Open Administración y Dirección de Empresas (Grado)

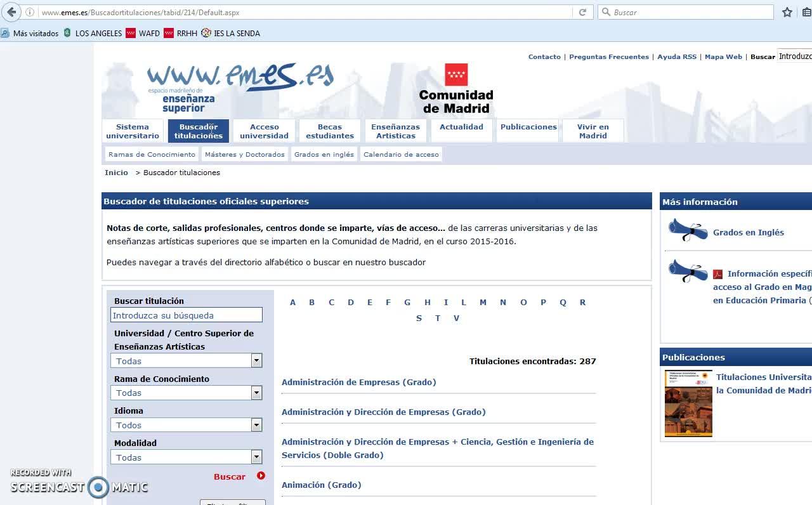(384, 412)
